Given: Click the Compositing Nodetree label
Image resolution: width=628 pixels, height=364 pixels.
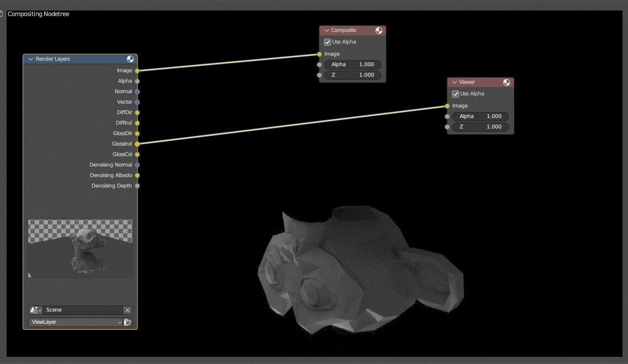Looking at the screenshot, I should pyautogui.click(x=39, y=14).
